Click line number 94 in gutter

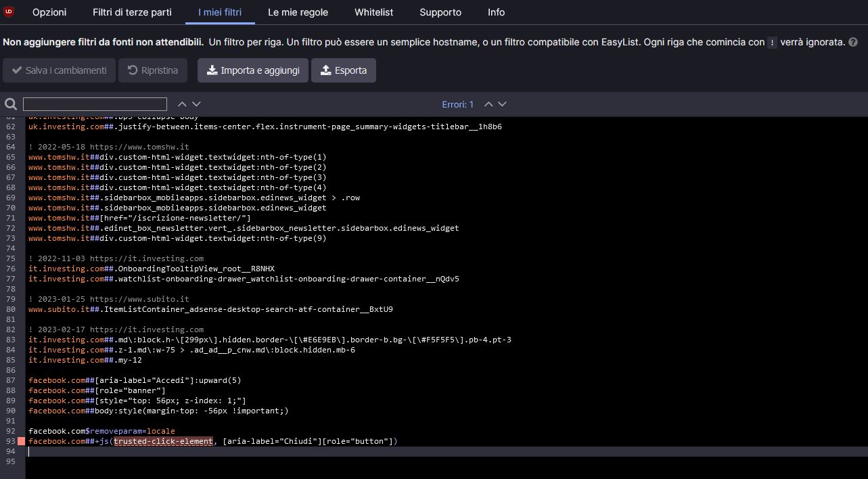[x=10, y=451]
